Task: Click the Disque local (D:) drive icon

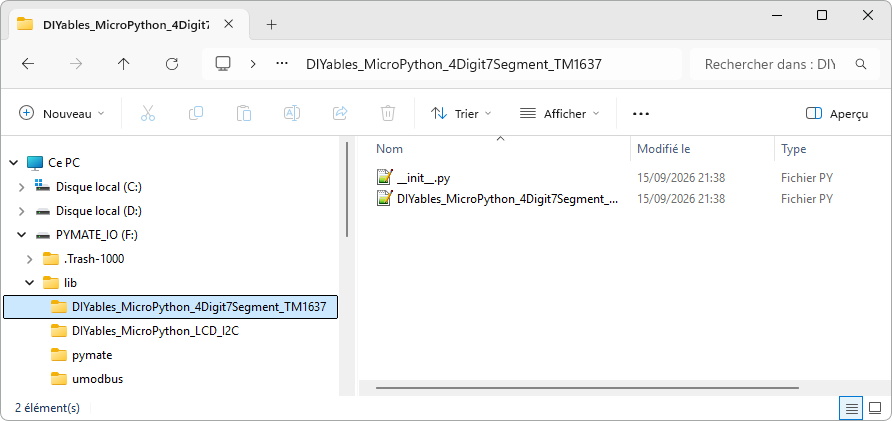Action: (x=42, y=211)
